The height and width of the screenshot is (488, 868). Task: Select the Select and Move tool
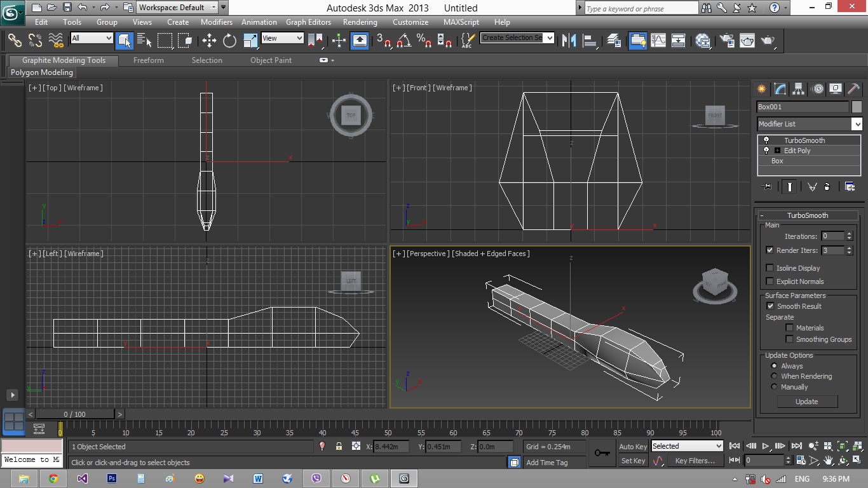[x=209, y=41]
